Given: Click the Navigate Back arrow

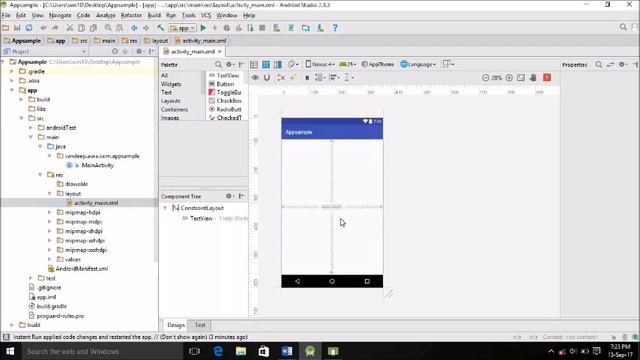Looking at the screenshot, I should (134, 28).
